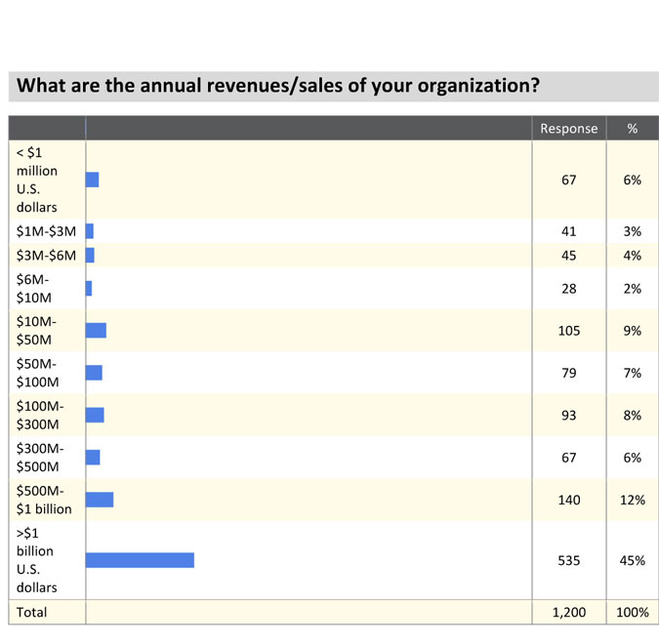659x644 pixels.
Task: Click the blue bar for $6M-$10M row
Action: [89, 289]
